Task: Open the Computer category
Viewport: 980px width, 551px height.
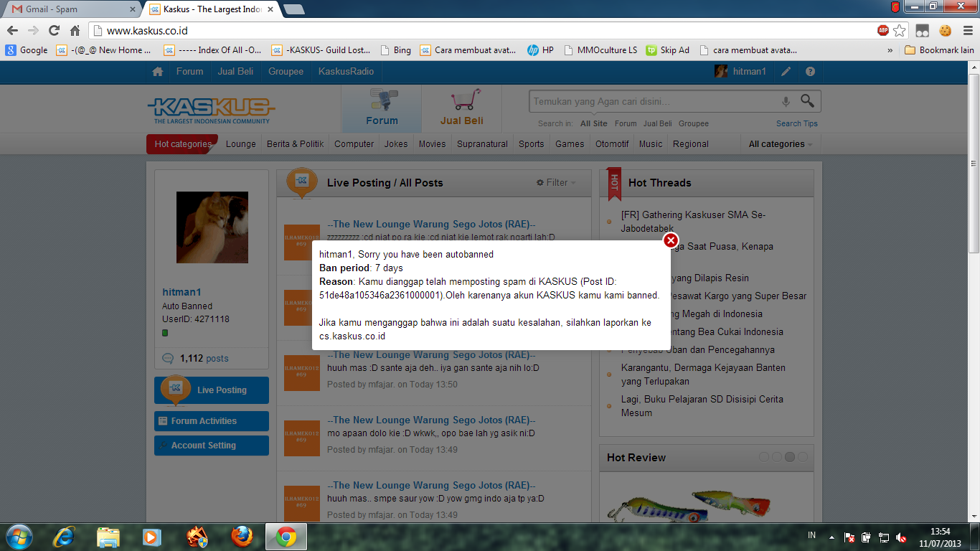Action: 354,144
